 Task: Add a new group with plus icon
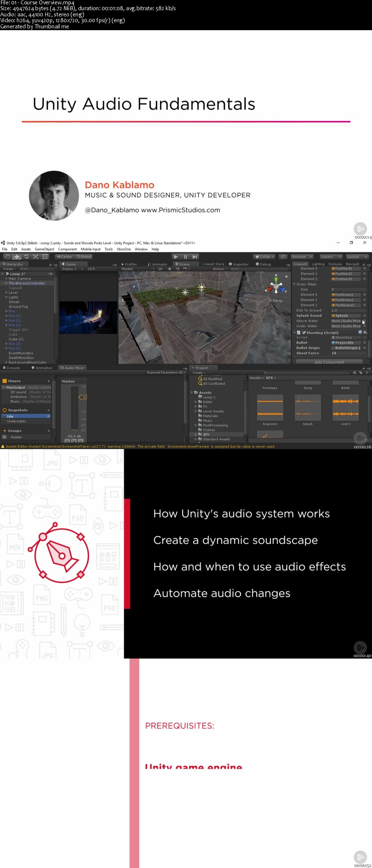coord(49,431)
